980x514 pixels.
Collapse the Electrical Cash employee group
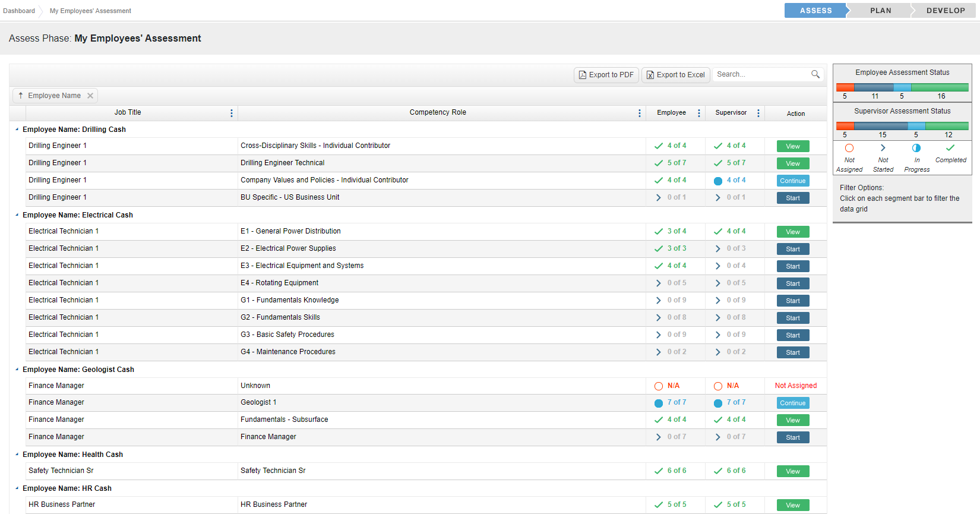17,215
